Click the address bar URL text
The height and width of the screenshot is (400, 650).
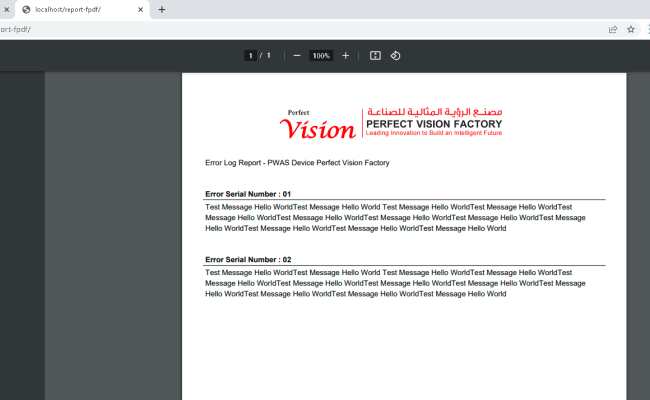pyautogui.click(x=15, y=29)
